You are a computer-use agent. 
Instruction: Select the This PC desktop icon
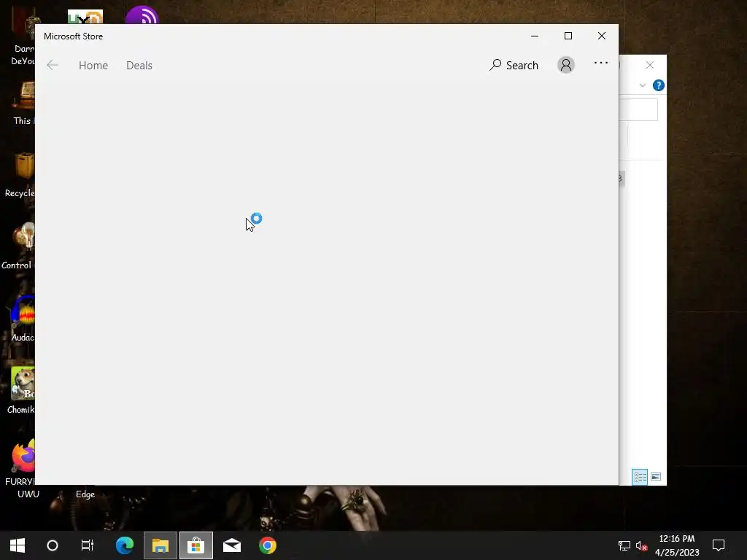[24, 103]
